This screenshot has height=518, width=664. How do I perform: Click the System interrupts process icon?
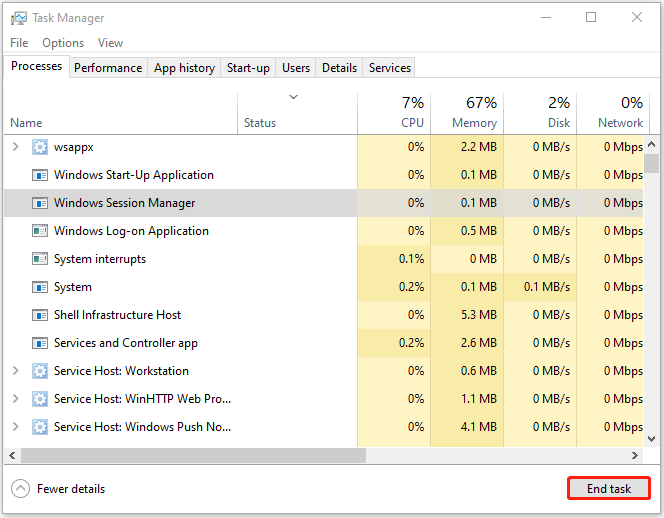40,259
